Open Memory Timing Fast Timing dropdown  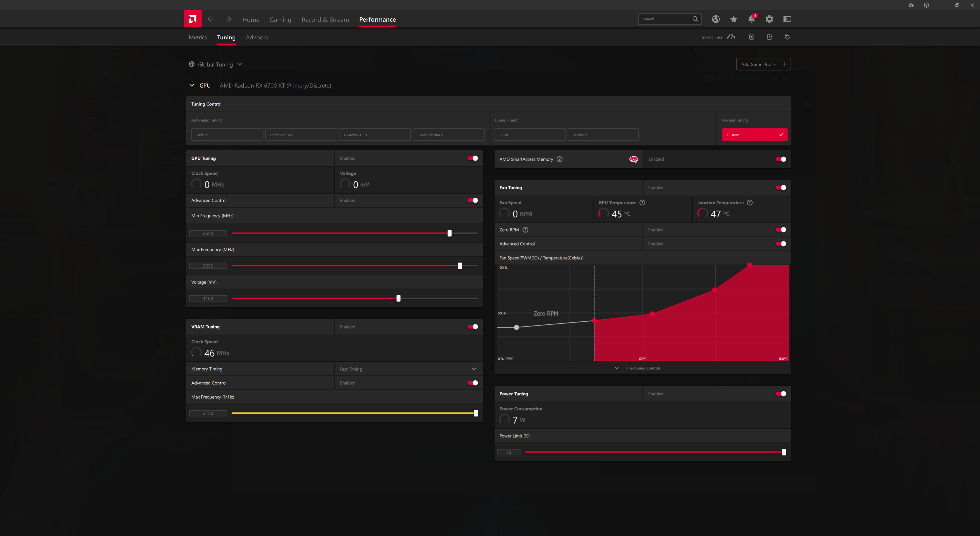point(408,369)
